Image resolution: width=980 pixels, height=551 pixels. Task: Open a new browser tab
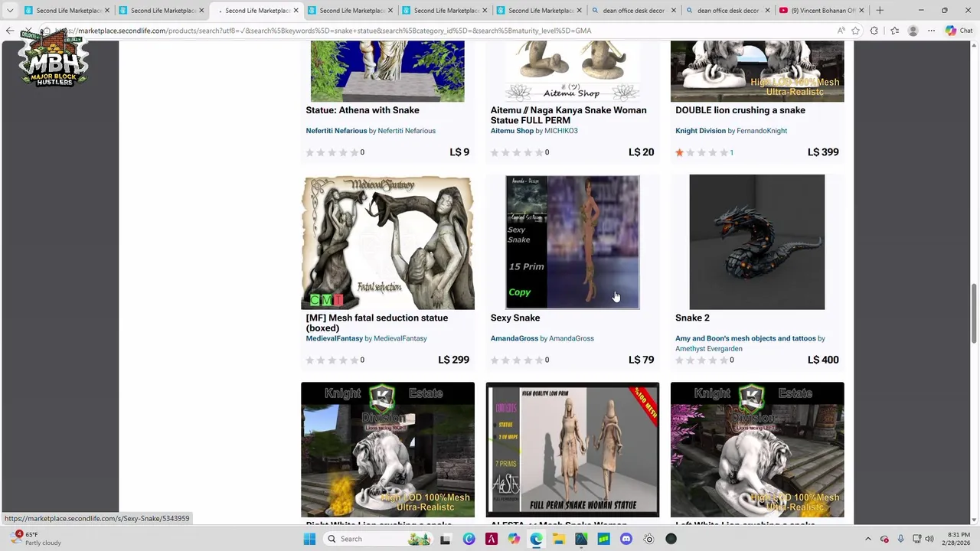pos(880,11)
